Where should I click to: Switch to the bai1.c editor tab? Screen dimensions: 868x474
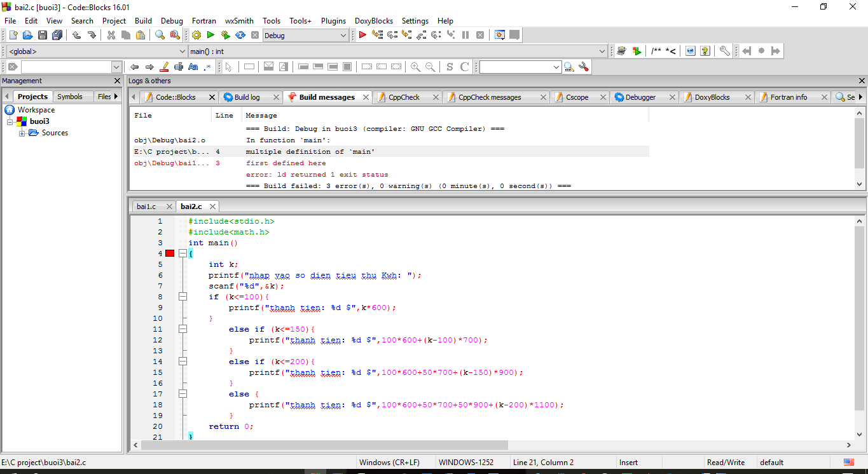point(146,207)
